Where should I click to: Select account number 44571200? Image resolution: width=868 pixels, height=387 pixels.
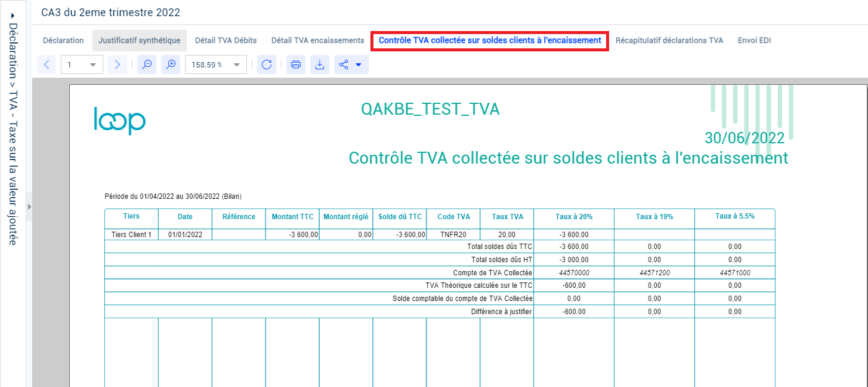[654, 273]
